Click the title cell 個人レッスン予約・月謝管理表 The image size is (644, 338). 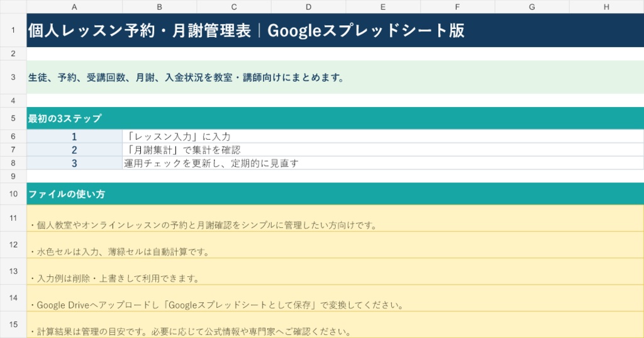click(335, 30)
